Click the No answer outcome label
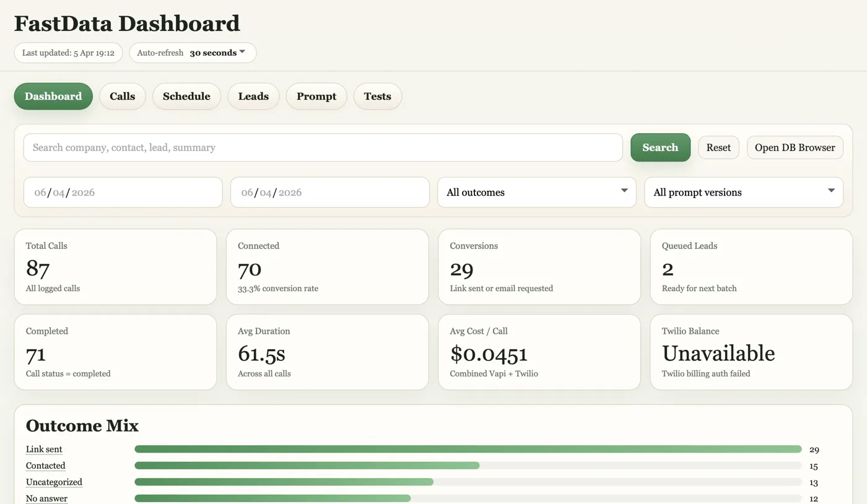This screenshot has height=504, width=867. pyautogui.click(x=46, y=498)
